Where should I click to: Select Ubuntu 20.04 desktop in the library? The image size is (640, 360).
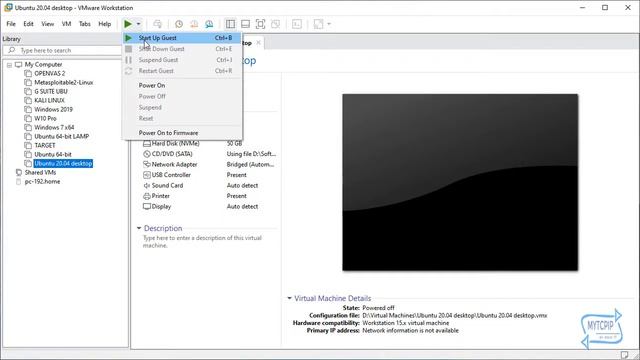coord(63,163)
